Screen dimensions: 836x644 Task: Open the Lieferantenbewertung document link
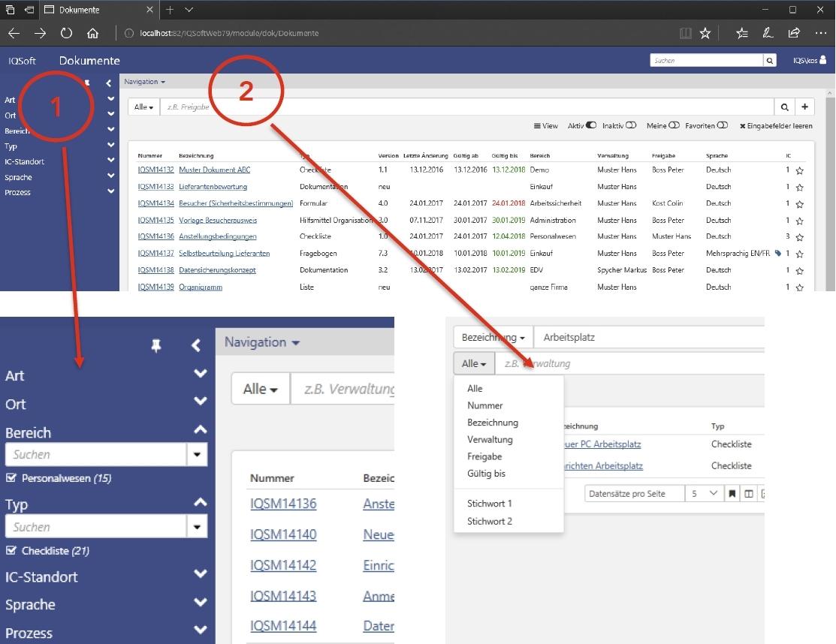click(213, 187)
